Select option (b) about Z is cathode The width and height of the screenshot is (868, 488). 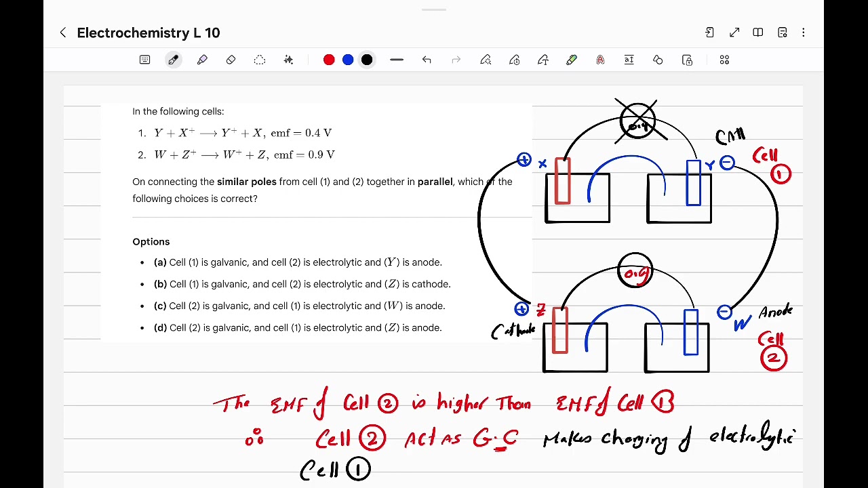tap(302, 284)
